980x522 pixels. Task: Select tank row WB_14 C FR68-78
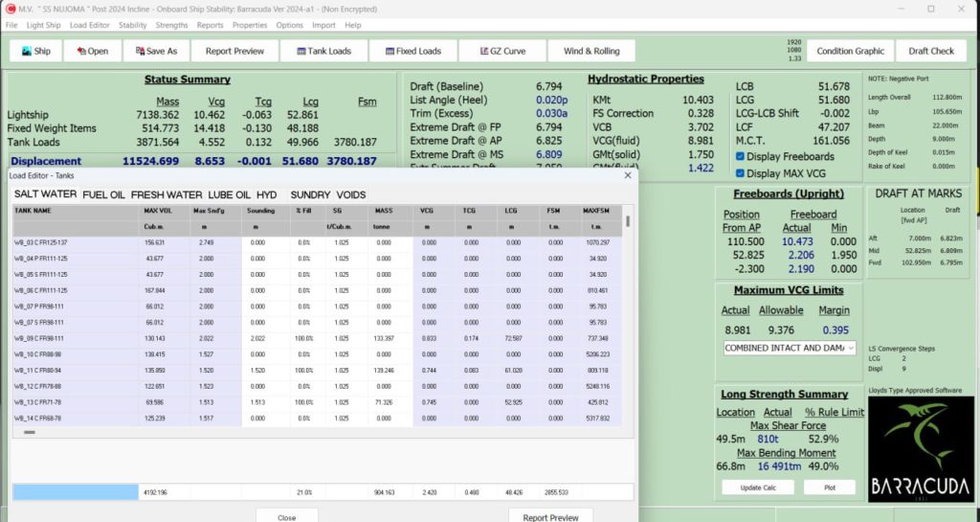point(317,419)
